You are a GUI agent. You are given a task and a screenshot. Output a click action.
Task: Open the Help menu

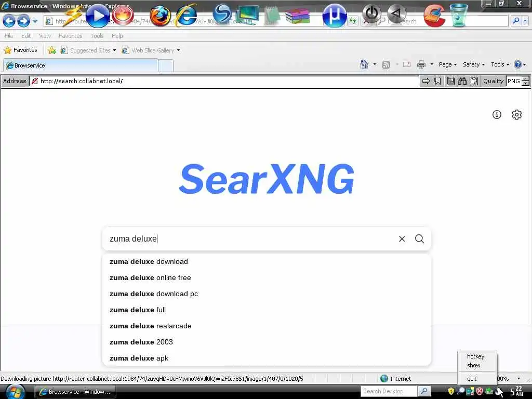coord(117,36)
